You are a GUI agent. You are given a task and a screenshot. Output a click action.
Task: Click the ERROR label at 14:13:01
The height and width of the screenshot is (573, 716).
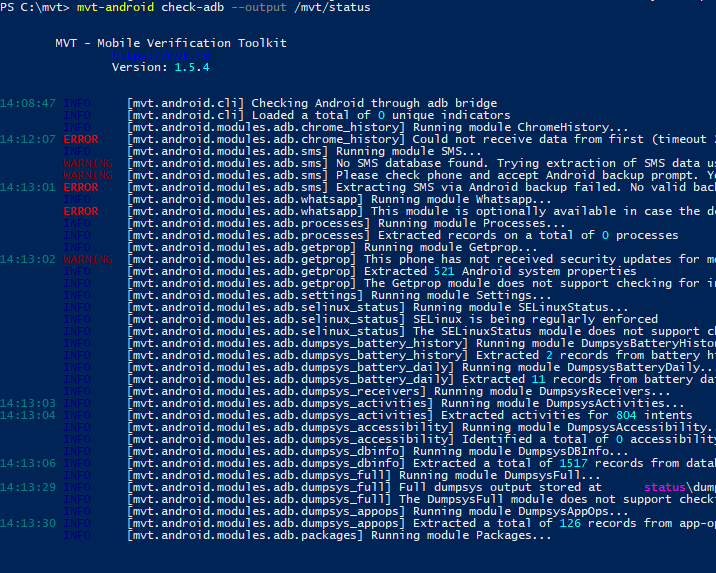click(81, 187)
